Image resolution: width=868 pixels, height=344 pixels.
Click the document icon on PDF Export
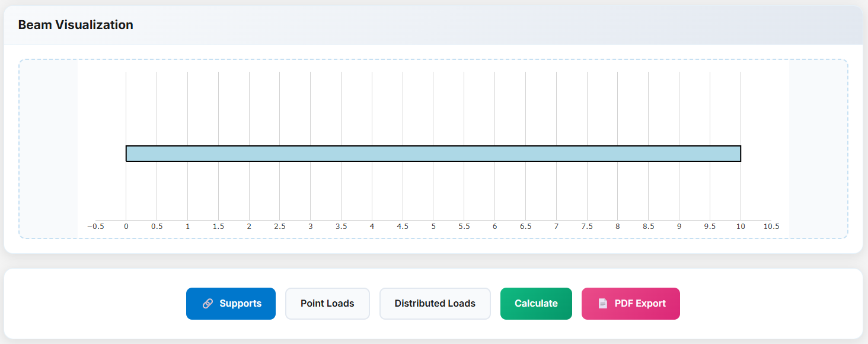pos(602,304)
